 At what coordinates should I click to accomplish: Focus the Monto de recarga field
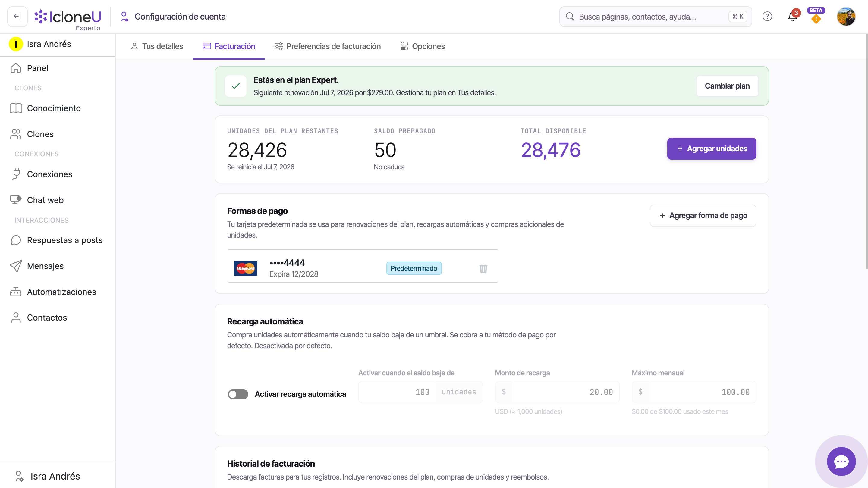tap(557, 392)
